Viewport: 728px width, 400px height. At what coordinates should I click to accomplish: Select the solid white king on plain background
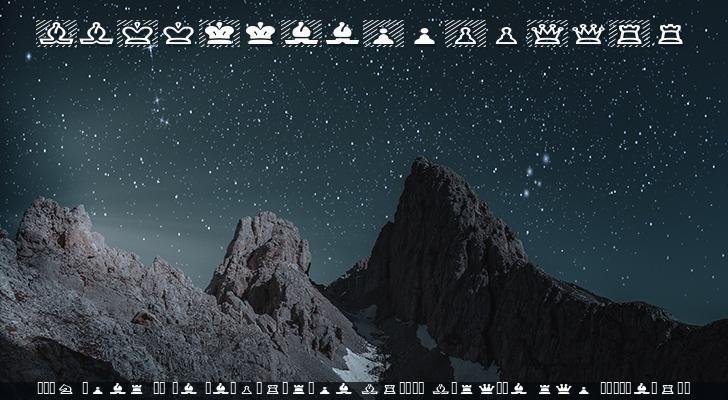260,34
